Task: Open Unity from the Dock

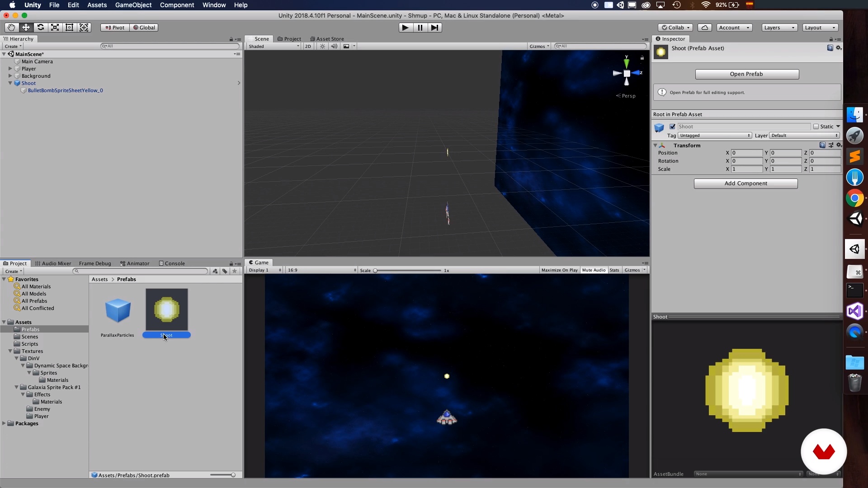Action: pyautogui.click(x=854, y=219)
